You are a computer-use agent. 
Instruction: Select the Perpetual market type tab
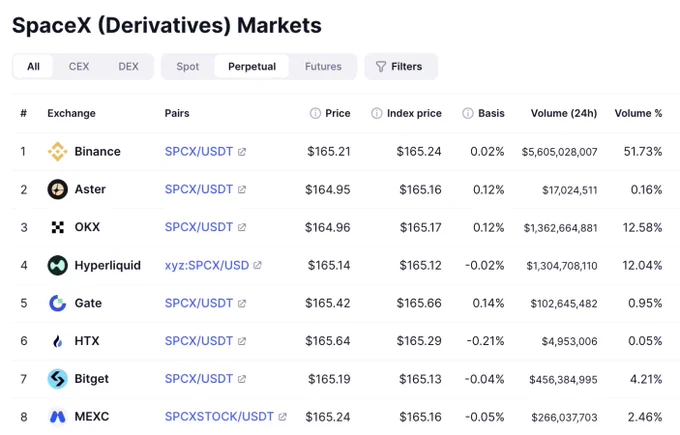pos(252,66)
